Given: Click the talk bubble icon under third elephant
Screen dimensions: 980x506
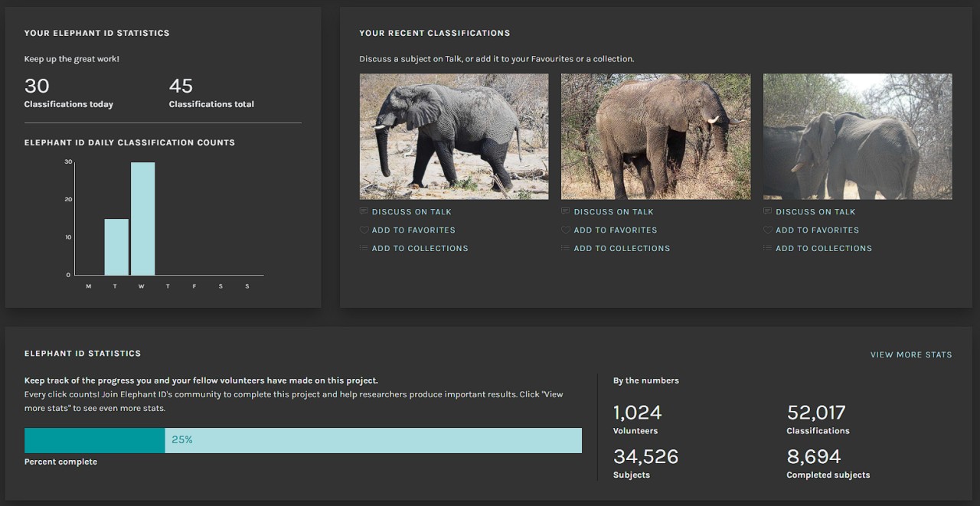Looking at the screenshot, I should (x=768, y=211).
